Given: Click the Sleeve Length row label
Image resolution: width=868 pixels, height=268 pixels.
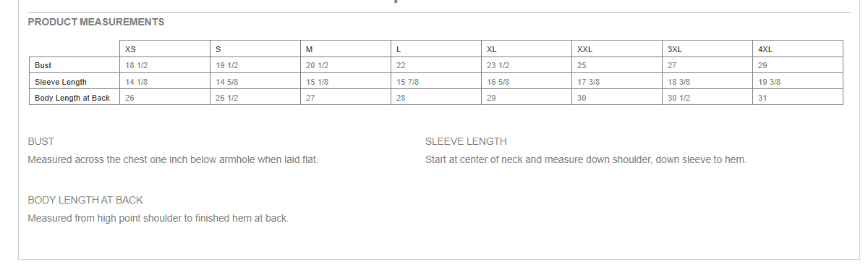Looking at the screenshot, I should (x=61, y=82).
